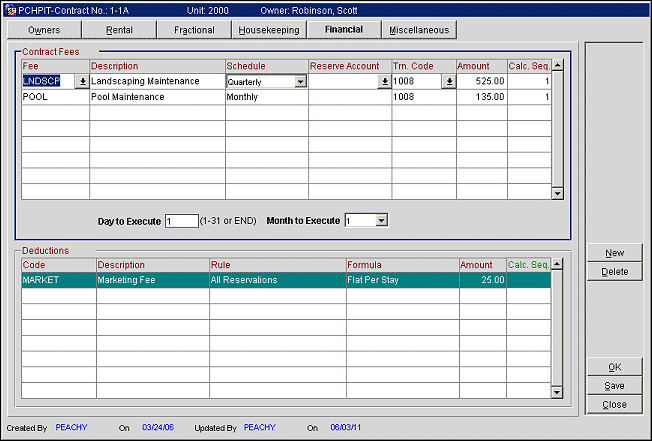652x441 pixels.
Task: Click the Day to Execute input field
Action: click(x=181, y=220)
